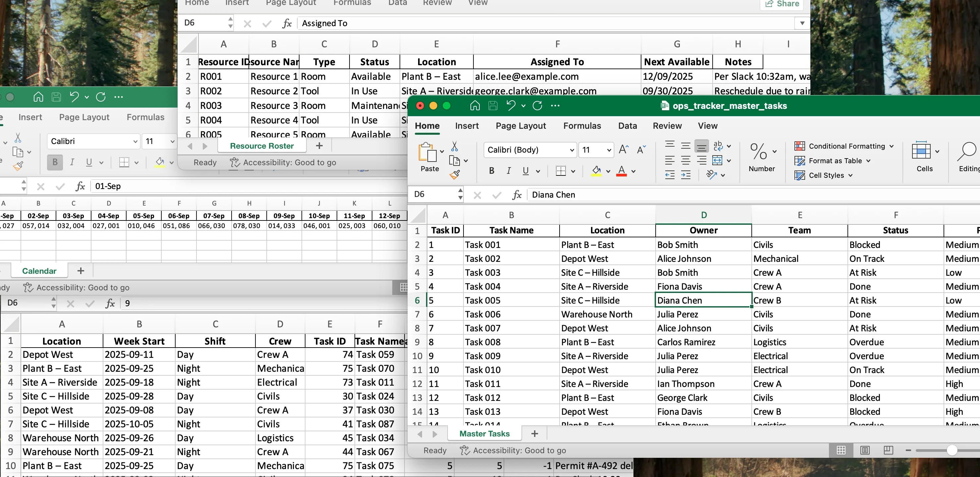This screenshot has width=980, height=477.
Task: Click Accessibility: Good to go in ops_tracker_master_tasks
Action: [x=513, y=451]
